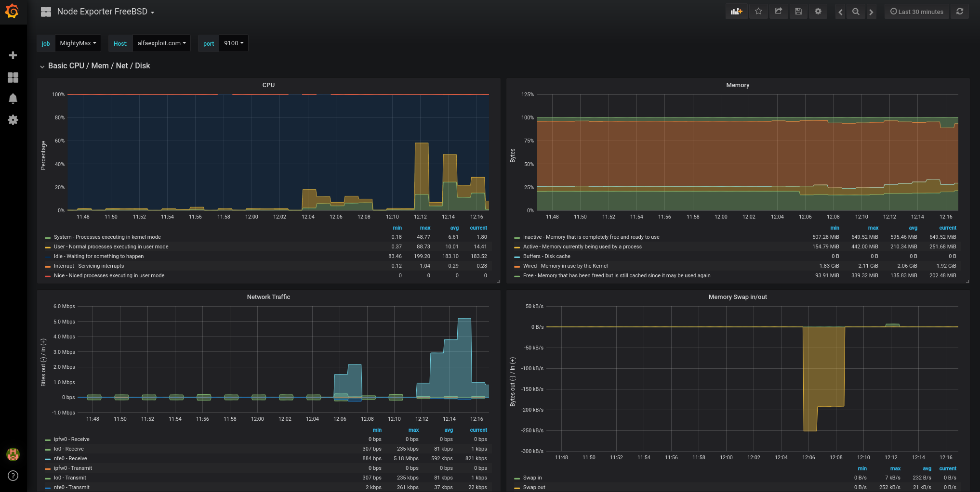The height and width of the screenshot is (492, 980).
Task: Save the current dashboard
Action: (798, 11)
